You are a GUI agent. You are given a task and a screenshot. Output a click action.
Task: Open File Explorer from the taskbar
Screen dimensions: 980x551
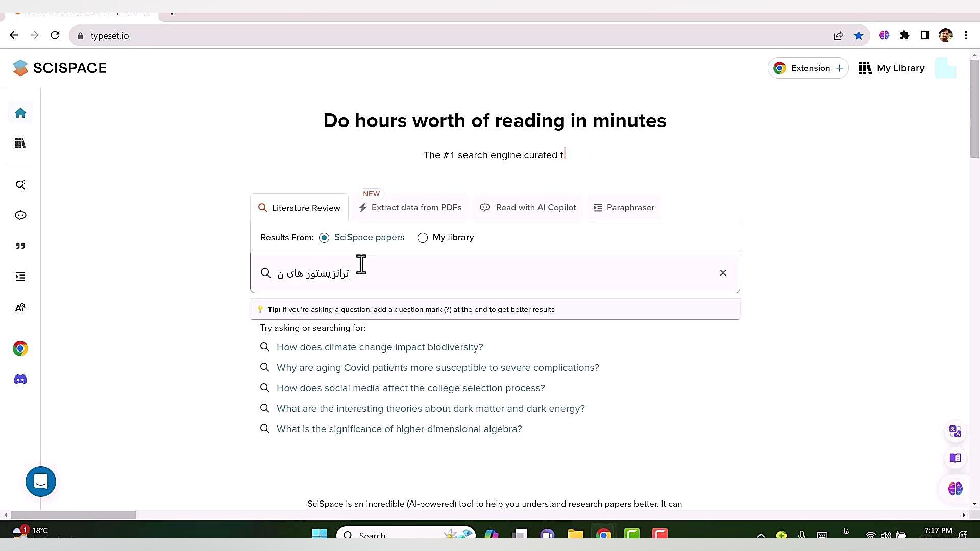pyautogui.click(x=575, y=535)
